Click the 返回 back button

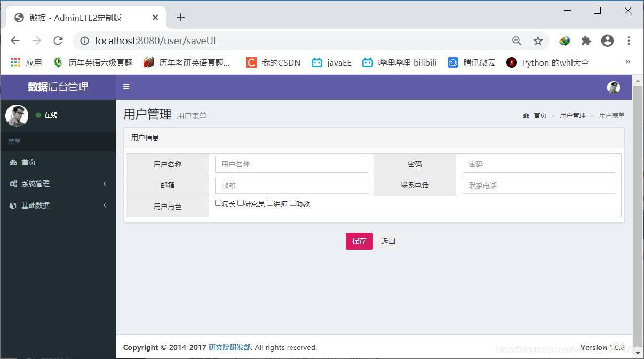[x=388, y=241]
